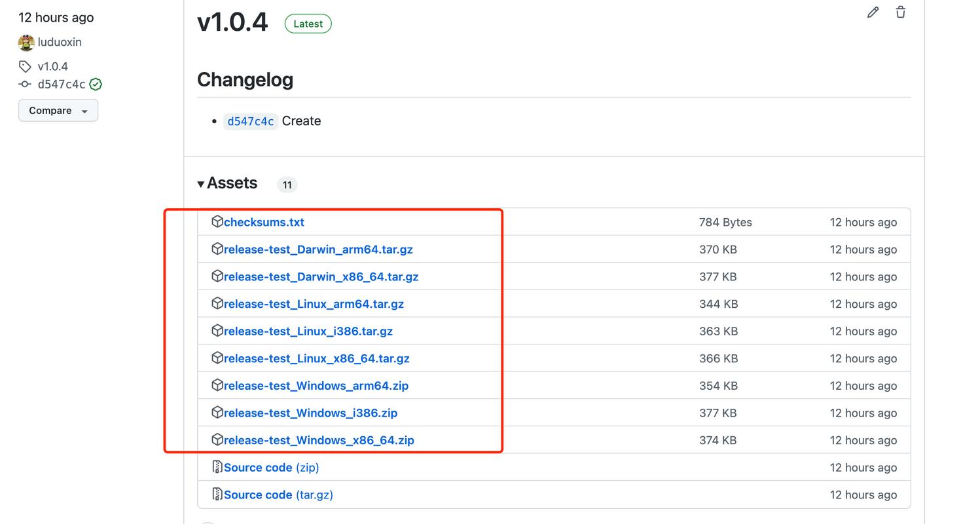Download release-test_Windows_i386.zip

coord(310,413)
